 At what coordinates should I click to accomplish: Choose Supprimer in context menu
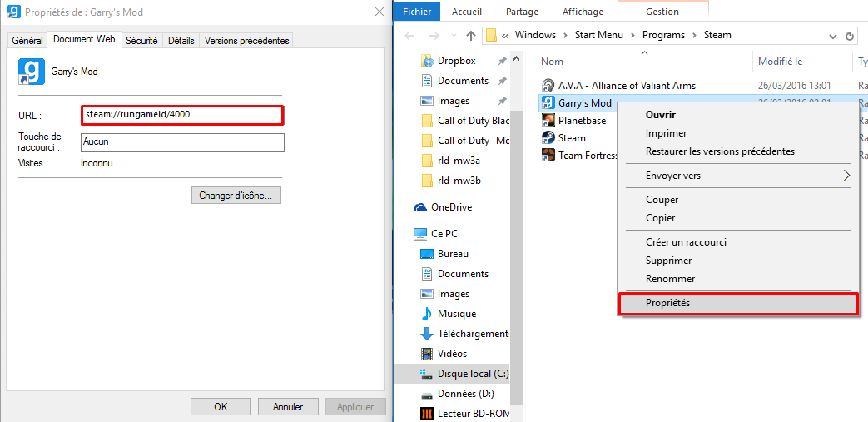[x=738, y=261]
